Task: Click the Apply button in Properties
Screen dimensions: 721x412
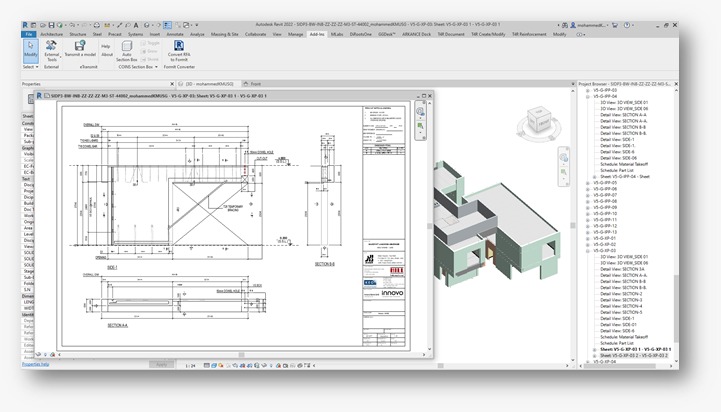Action: [161, 365]
